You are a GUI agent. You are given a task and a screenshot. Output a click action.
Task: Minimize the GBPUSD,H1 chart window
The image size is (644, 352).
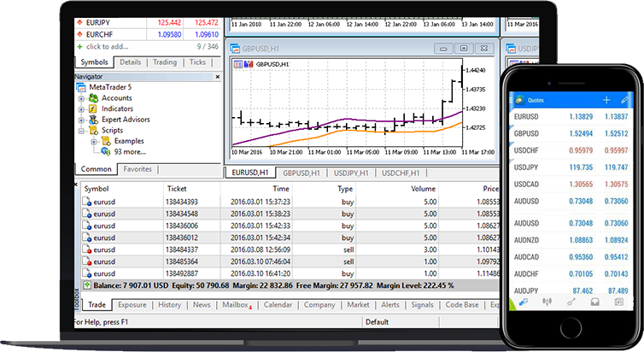[443, 49]
